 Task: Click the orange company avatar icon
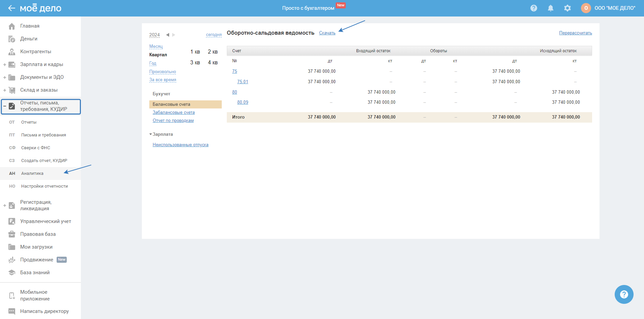click(x=586, y=8)
